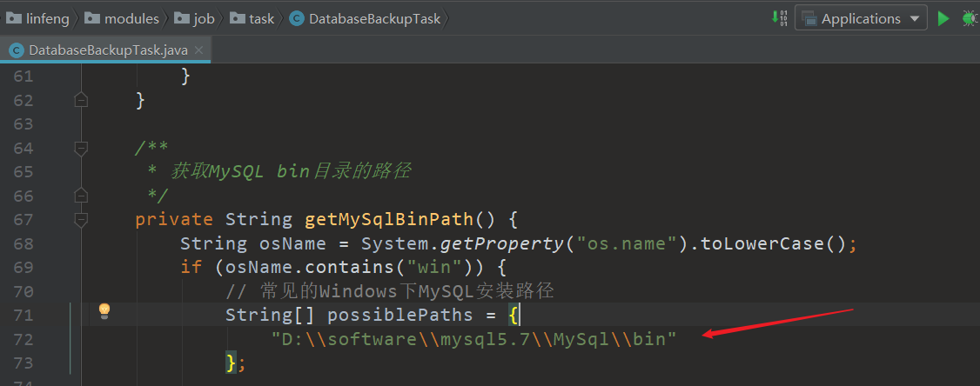Open the job breadcrumb item
Viewport: 980px width, 386px height.
click(x=203, y=18)
